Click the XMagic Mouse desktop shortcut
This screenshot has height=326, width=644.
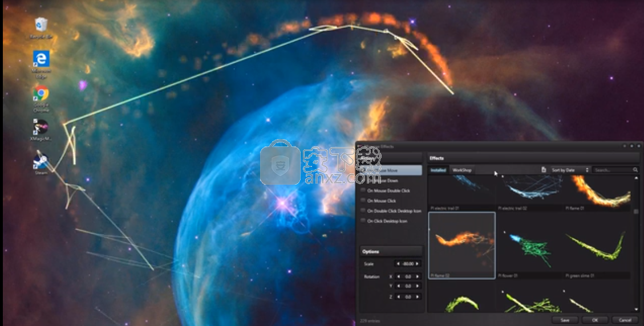point(41,128)
